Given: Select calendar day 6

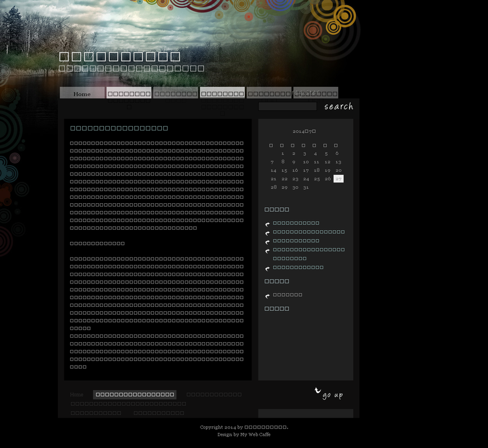Looking at the screenshot, I should pyautogui.click(x=337, y=153).
